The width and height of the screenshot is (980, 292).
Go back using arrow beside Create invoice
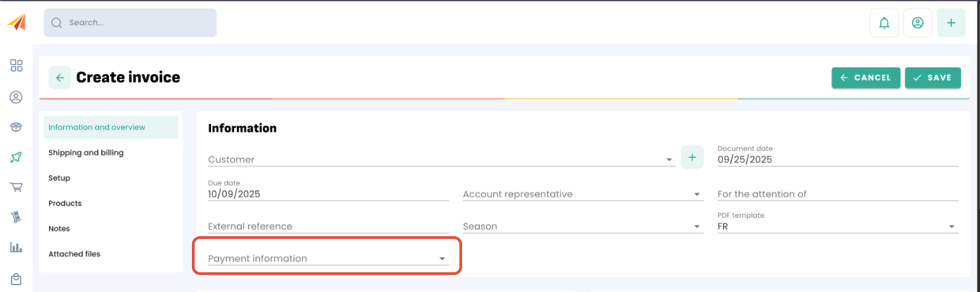[x=60, y=78]
